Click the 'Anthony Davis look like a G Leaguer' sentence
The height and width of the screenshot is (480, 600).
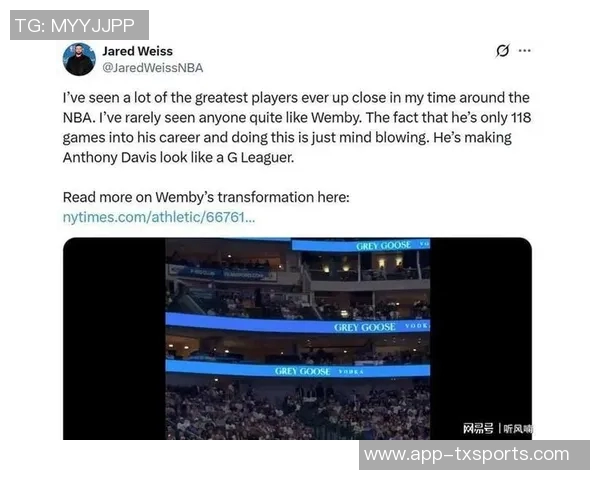point(178,157)
